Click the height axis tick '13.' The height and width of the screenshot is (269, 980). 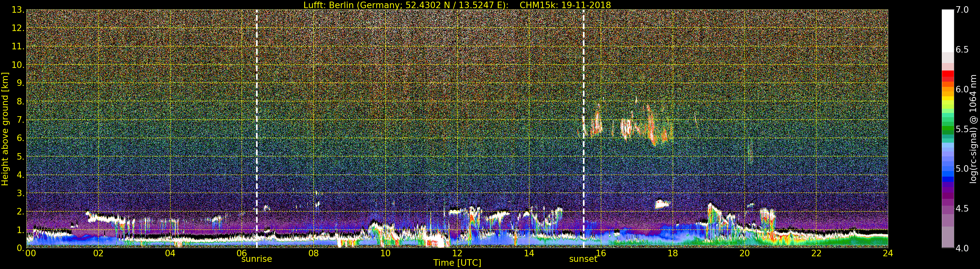click(x=18, y=10)
